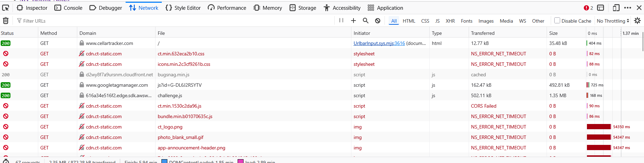Open network settings gear
Image resolution: width=644 pixels, height=163 pixels.
tap(637, 21)
